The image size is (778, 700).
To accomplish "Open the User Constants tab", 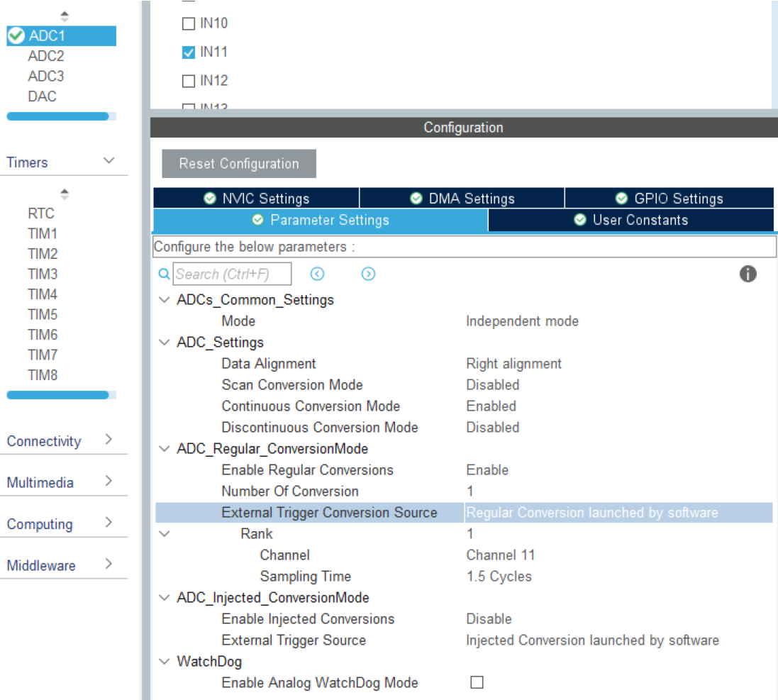I will click(630, 220).
